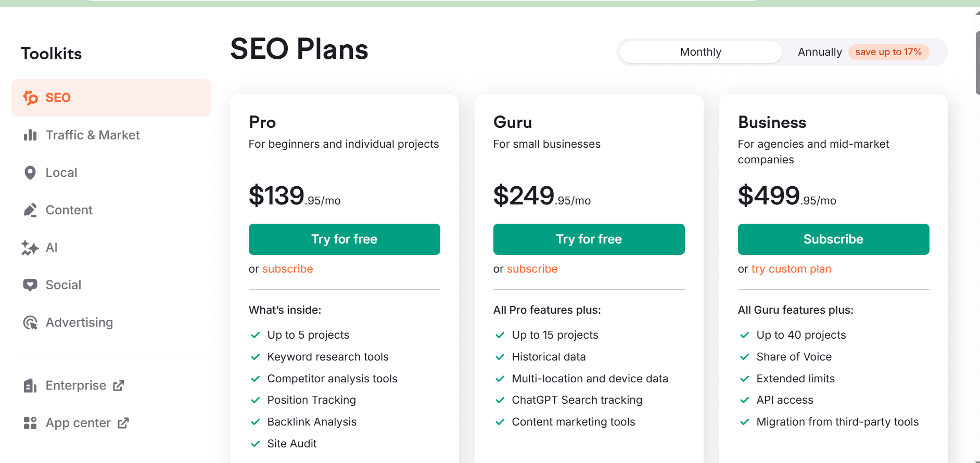This screenshot has height=463, width=980.
Task: Click the save up to 17% badge
Action: (x=888, y=52)
